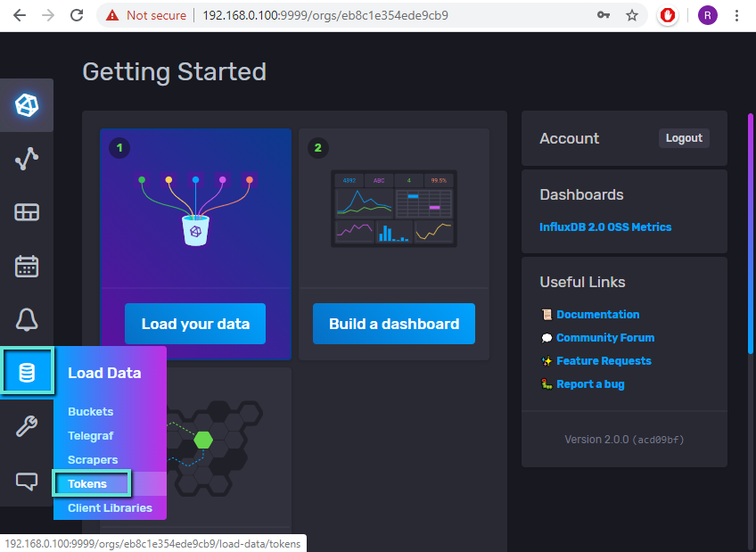Select Buckets in Load Data menu

90,411
